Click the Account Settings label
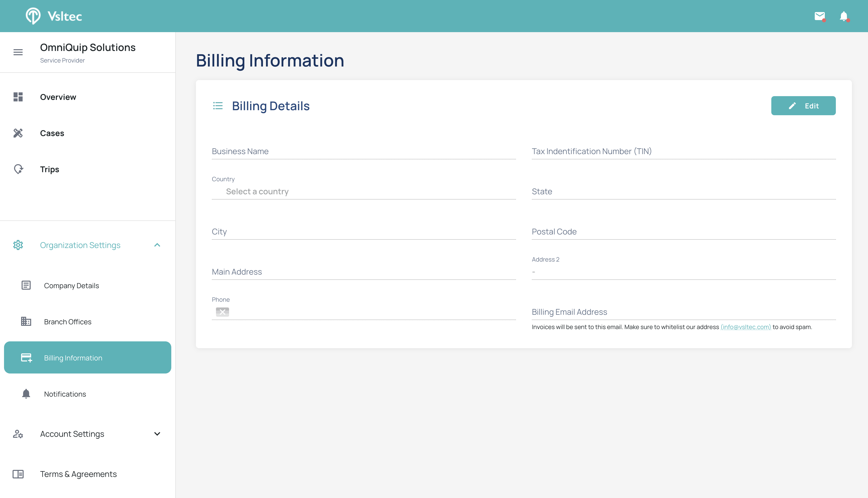 point(72,434)
